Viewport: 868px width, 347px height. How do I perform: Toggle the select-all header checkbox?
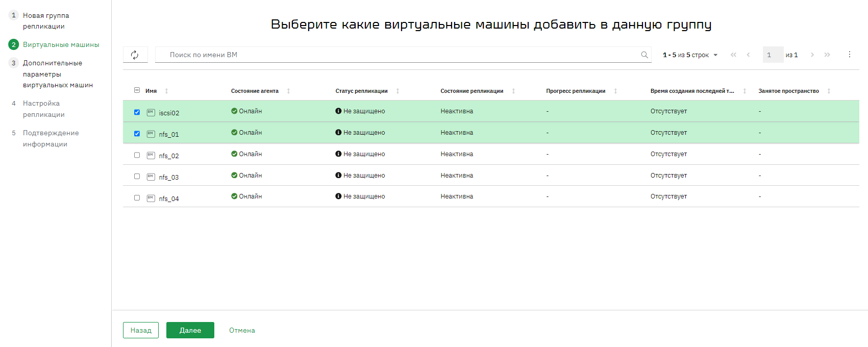tap(137, 90)
